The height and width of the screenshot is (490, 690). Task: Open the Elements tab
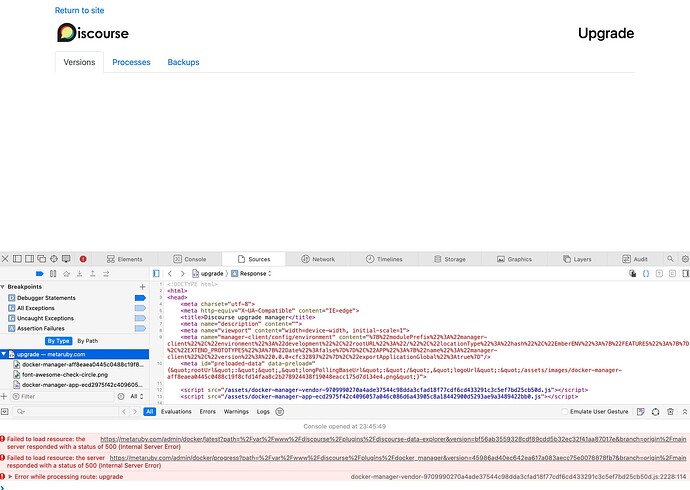125,259
